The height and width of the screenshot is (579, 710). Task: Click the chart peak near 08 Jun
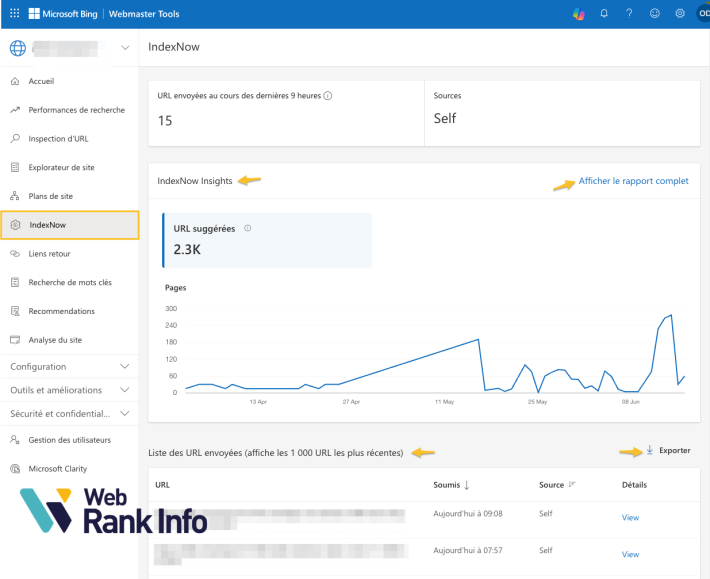point(671,315)
